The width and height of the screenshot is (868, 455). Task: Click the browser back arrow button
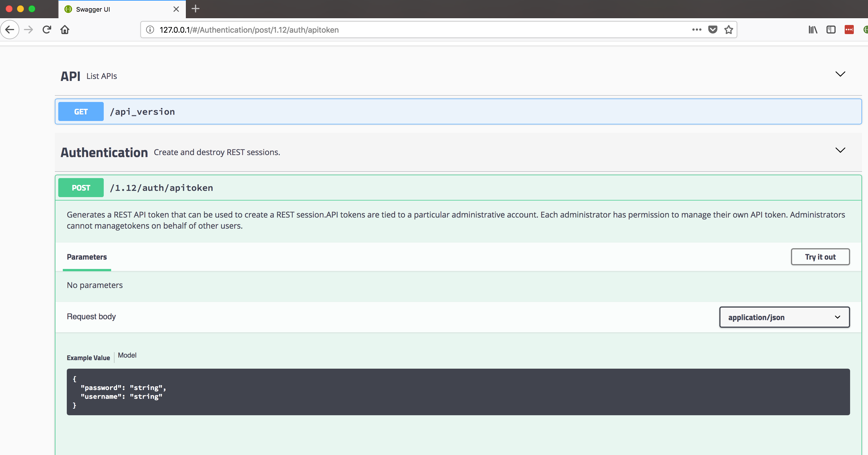point(10,30)
